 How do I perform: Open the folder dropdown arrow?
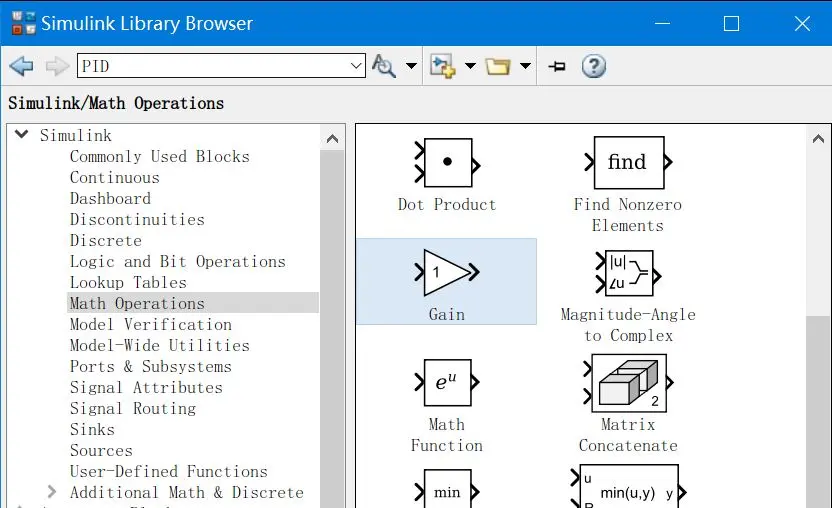coord(525,66)
